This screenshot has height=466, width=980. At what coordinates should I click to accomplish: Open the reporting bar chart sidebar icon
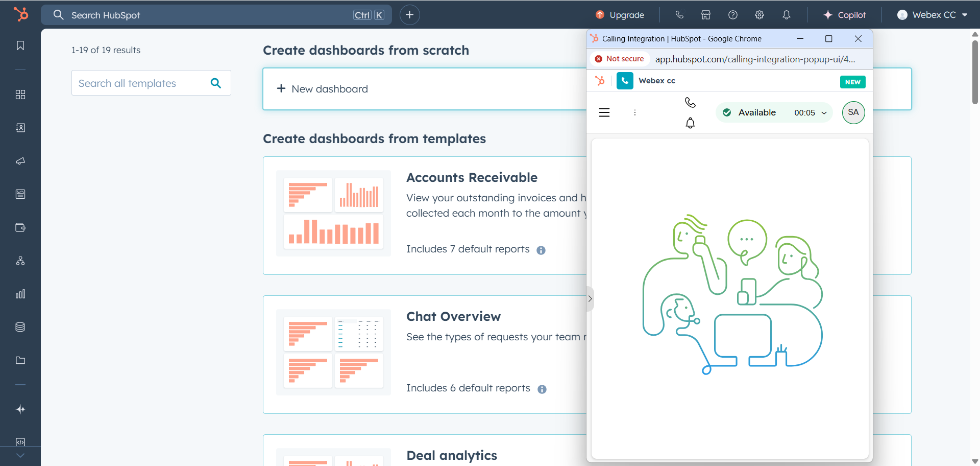click(x=20, y=294)
